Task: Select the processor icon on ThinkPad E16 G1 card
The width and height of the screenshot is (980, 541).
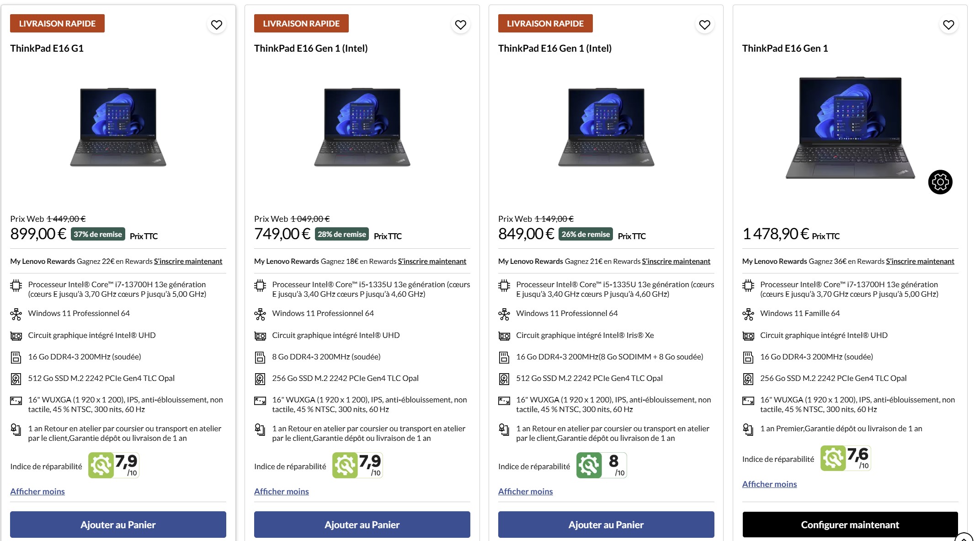Action: click(x=16, y=286)
